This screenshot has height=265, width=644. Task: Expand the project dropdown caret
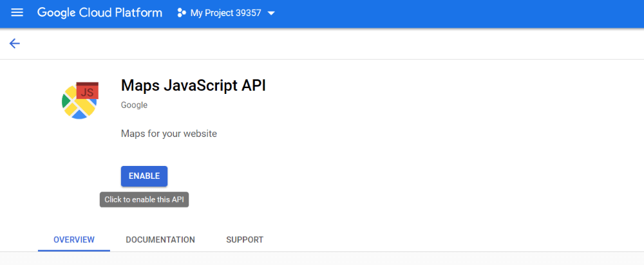pos(270,13)
